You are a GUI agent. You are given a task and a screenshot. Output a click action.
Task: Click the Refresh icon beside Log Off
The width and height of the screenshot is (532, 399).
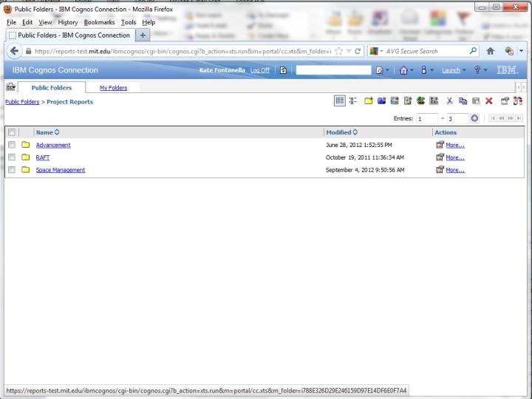pyautogui.click(x=284, y=70)
